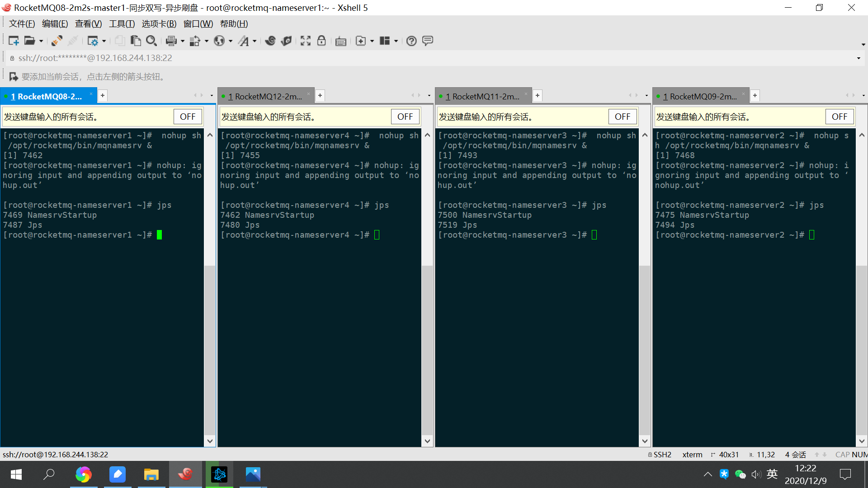Click the Find magnifier icon
Screen dimensions: 868x488
(x=151, y=41)
